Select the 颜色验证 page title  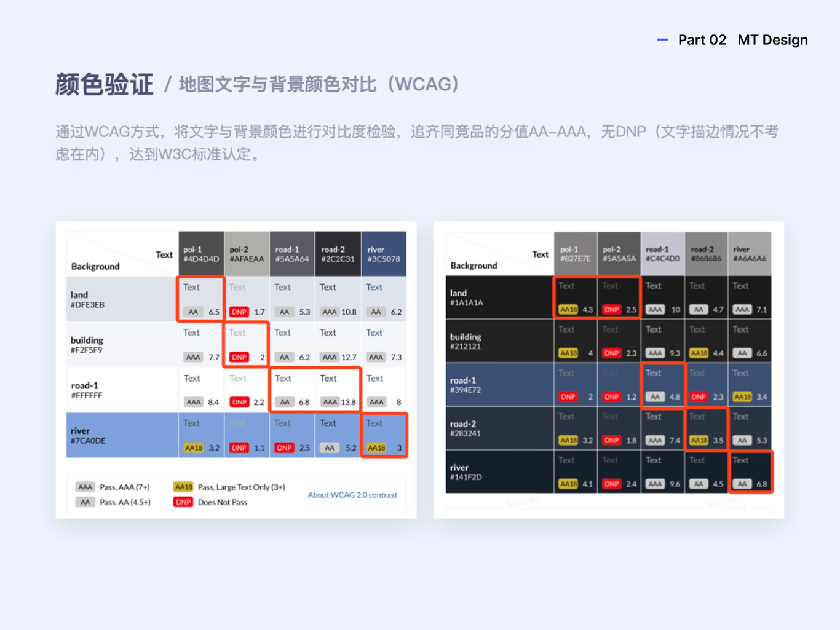tap(104, 84)
